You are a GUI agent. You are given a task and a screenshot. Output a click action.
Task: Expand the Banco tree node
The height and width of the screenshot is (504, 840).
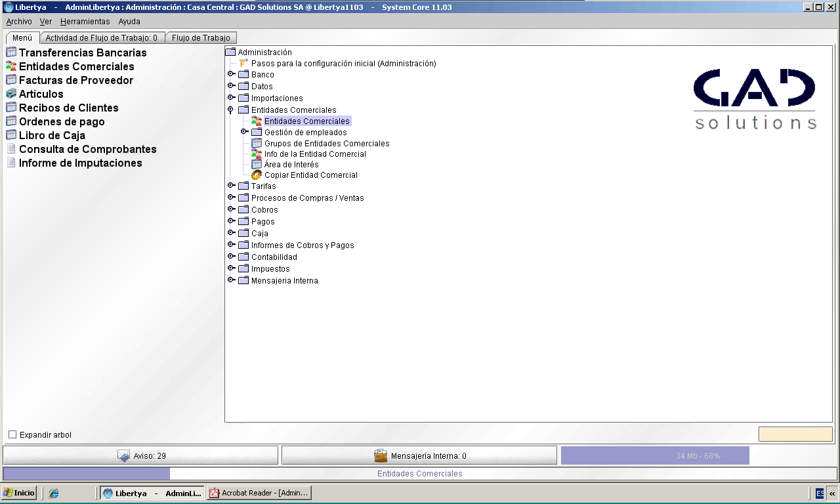pyautogui.click(x=231, y=74)
